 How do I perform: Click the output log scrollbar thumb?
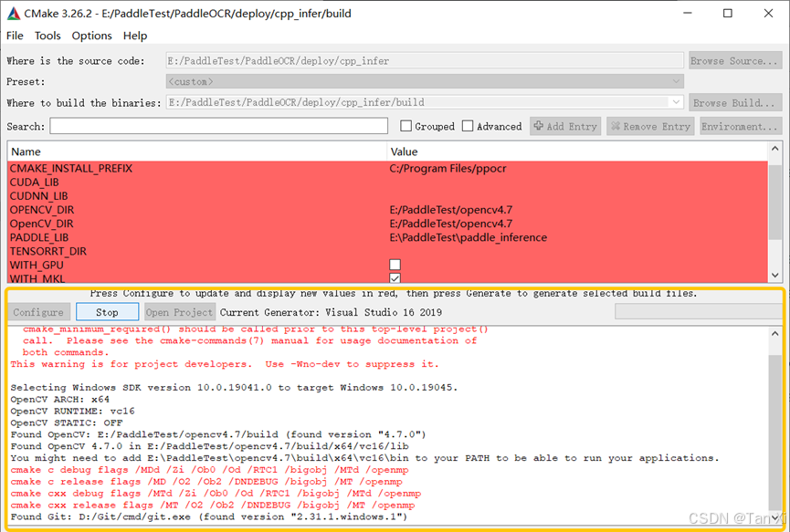[x=774, y=431]
